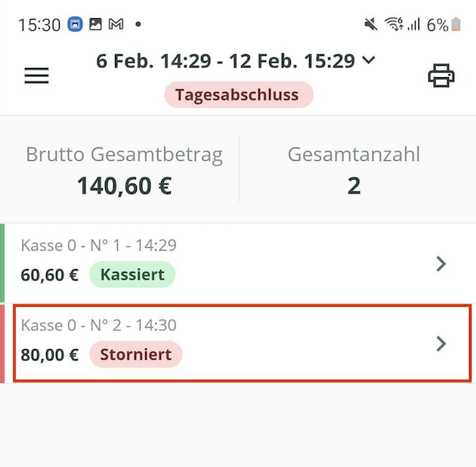Select the Kasse 0 - N° 2 - 14:30 entry
Screen dimensions: 476x467
pos(99,325)
